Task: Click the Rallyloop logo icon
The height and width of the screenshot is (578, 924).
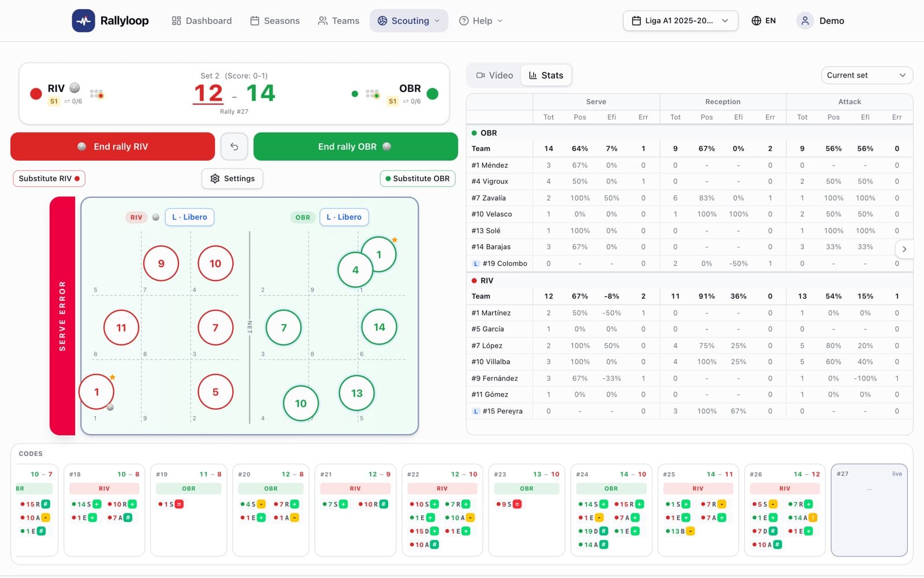Action: 83,21
